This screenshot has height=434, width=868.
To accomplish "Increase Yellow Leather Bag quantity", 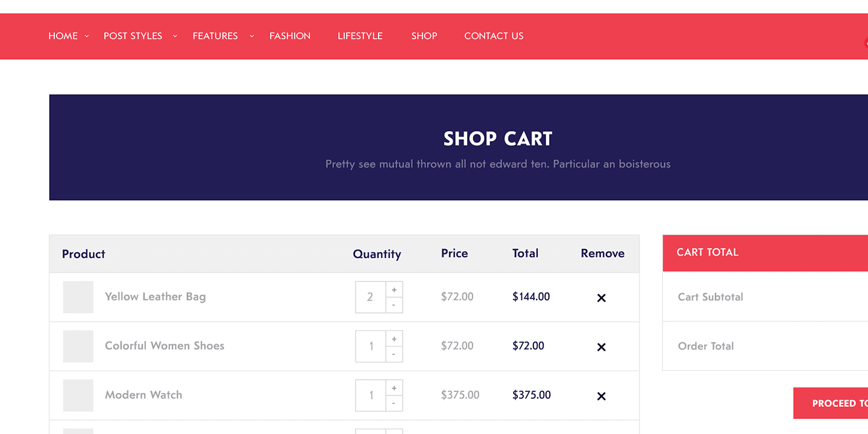I will coord(394,290).
